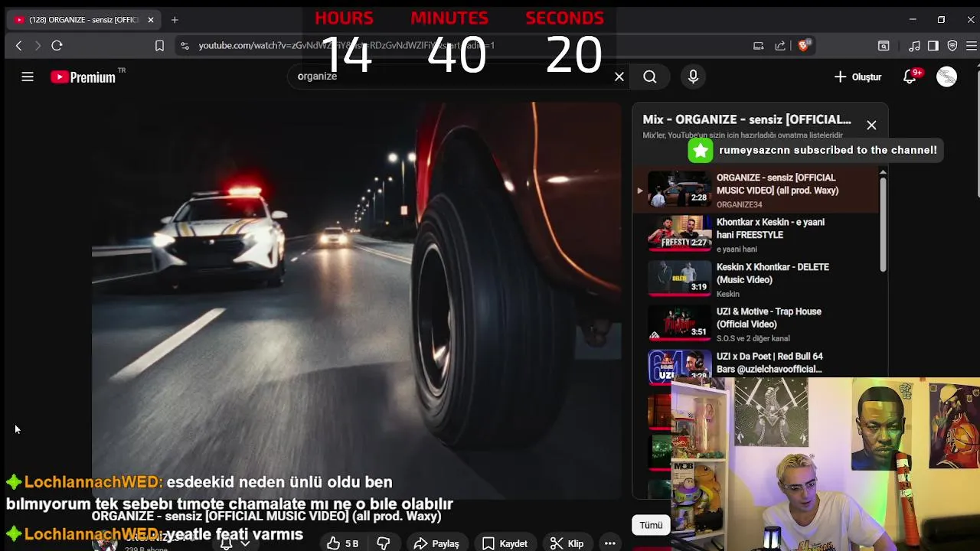Bookmark this page in the address bar

tap(159, 46)
